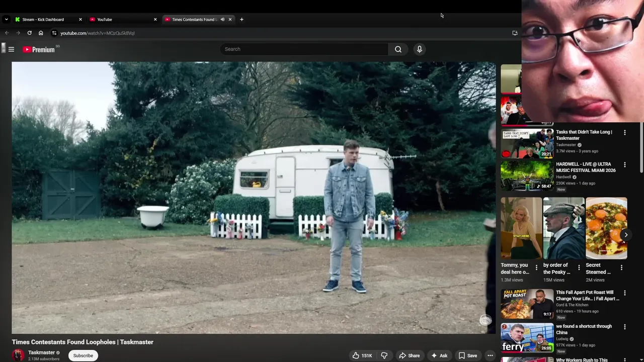The width and height of the screenshot is (644, 362).
Task: Go to YouTube Premium home logo
Action: [x=39, y=49]
